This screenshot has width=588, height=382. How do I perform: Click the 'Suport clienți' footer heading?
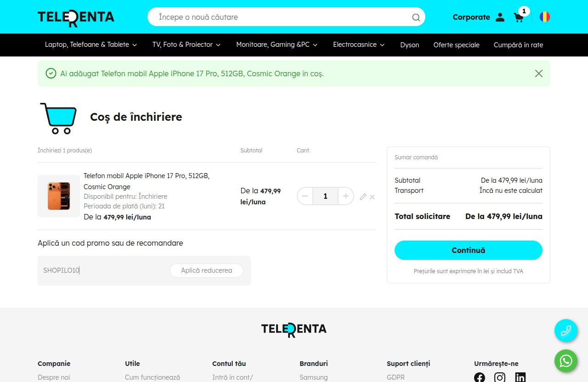tap(408, 364)
